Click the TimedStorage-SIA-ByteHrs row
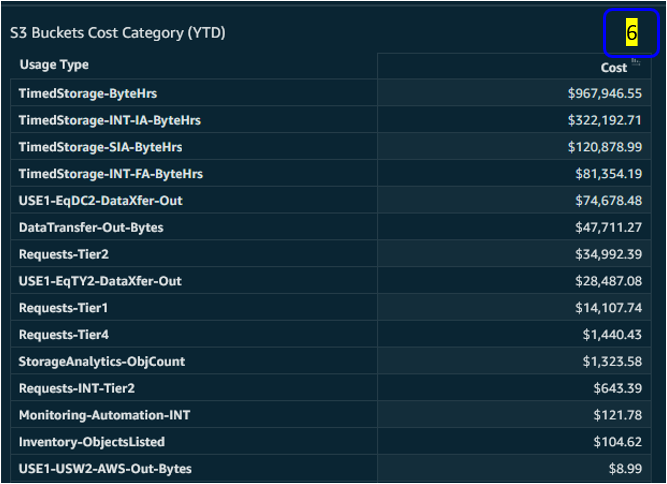Viewport: 667px width, 484px height. [x=331, y=147]
